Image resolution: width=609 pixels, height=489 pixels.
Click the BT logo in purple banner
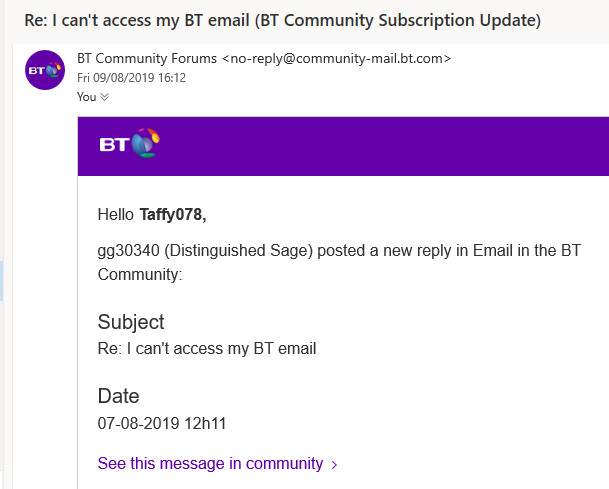[x=129, y=145]
